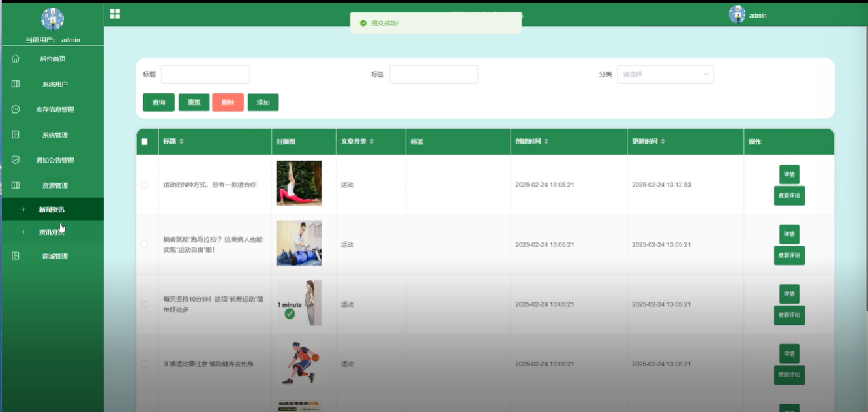Sort by 文章分类 column arrows
The height and width of the screenshot is (412, 868).
372,142
